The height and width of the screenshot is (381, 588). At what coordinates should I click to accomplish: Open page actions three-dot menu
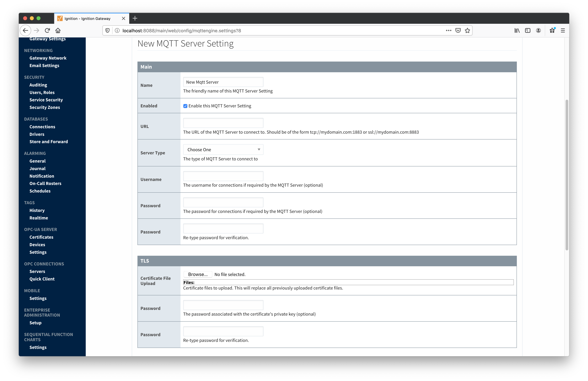(x=448, y=30)
